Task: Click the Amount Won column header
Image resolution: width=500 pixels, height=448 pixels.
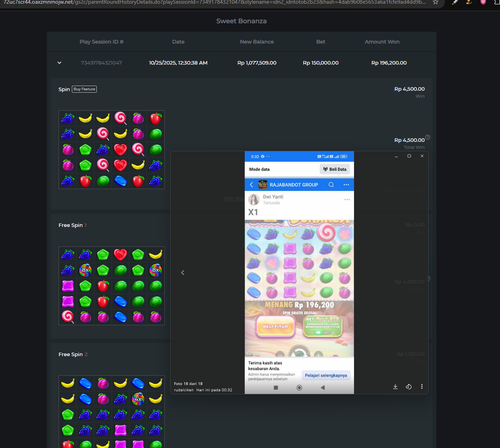Action: (x=382, y=42)
